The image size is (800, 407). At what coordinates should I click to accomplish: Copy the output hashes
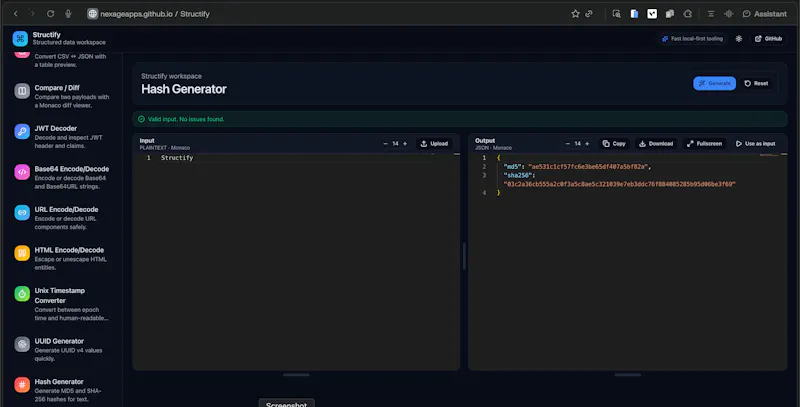(x=614, y=144)
